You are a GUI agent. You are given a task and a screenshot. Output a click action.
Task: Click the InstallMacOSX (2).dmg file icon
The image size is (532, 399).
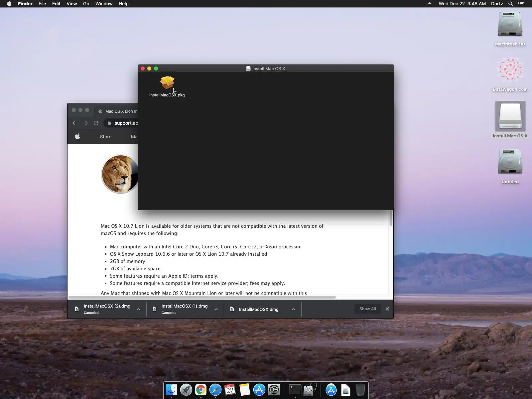tap(77, 309)
